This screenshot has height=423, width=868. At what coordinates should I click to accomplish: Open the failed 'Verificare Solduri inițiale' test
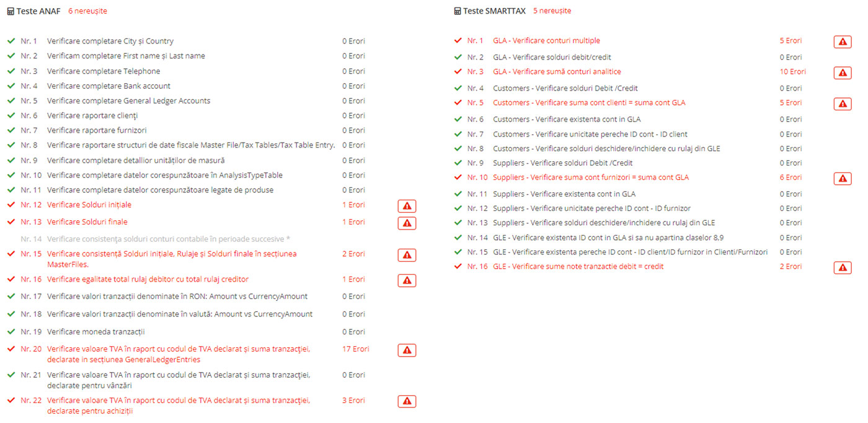pyautogui.click(x=89, y=205)
